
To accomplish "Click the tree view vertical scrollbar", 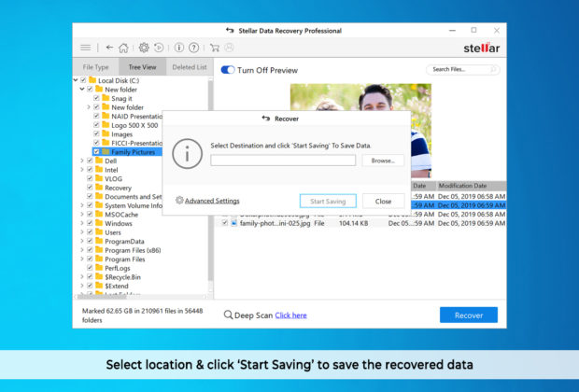I will click(x=211, y=181).
